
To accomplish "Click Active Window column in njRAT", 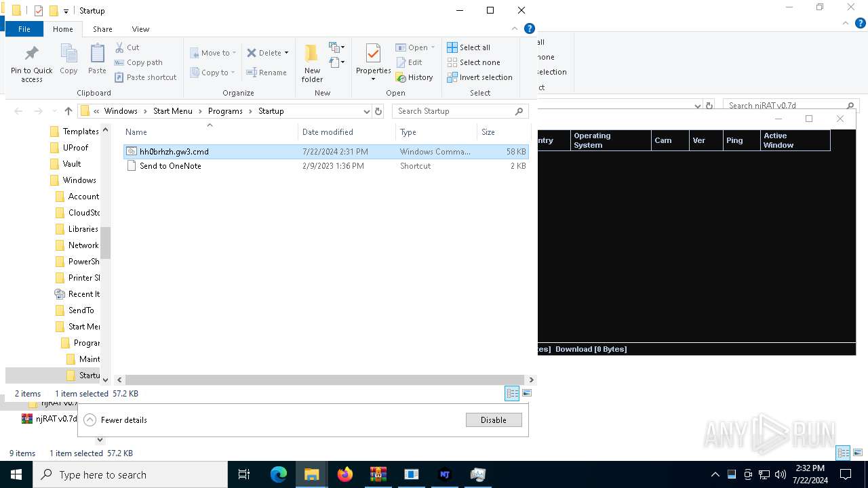I will click(x=795, y=140).
